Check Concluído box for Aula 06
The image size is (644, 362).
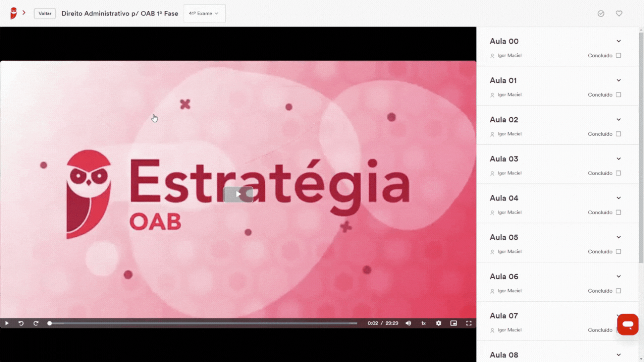click(619, 291)
